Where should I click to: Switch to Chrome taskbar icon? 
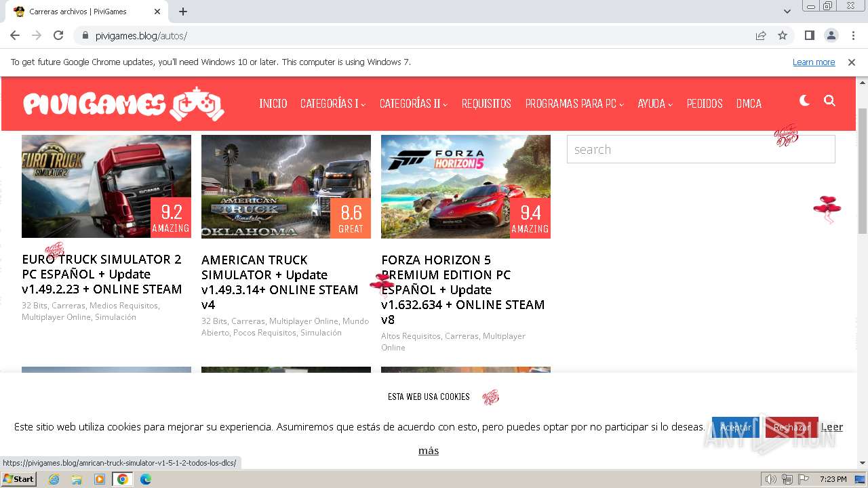123,479
